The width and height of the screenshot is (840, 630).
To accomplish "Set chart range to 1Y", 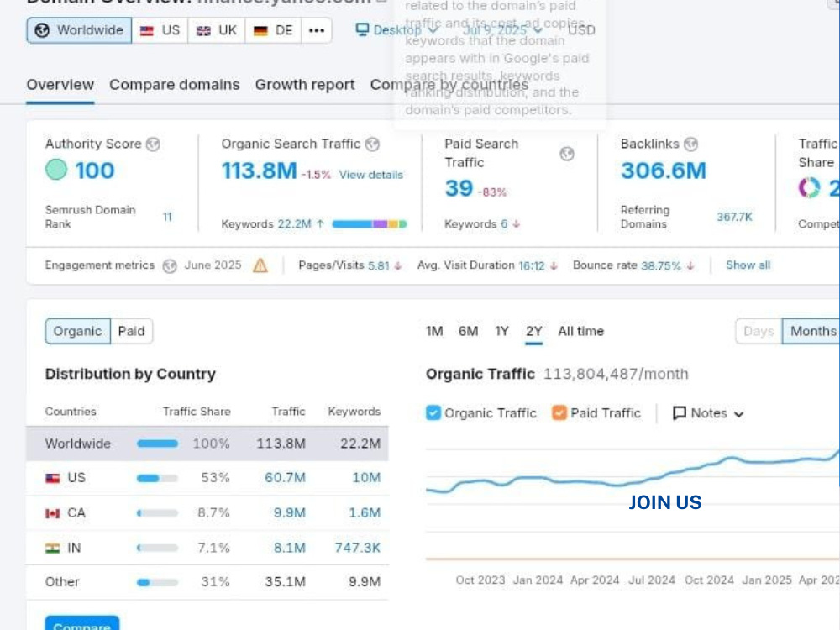I will click(x=501, y=332).
